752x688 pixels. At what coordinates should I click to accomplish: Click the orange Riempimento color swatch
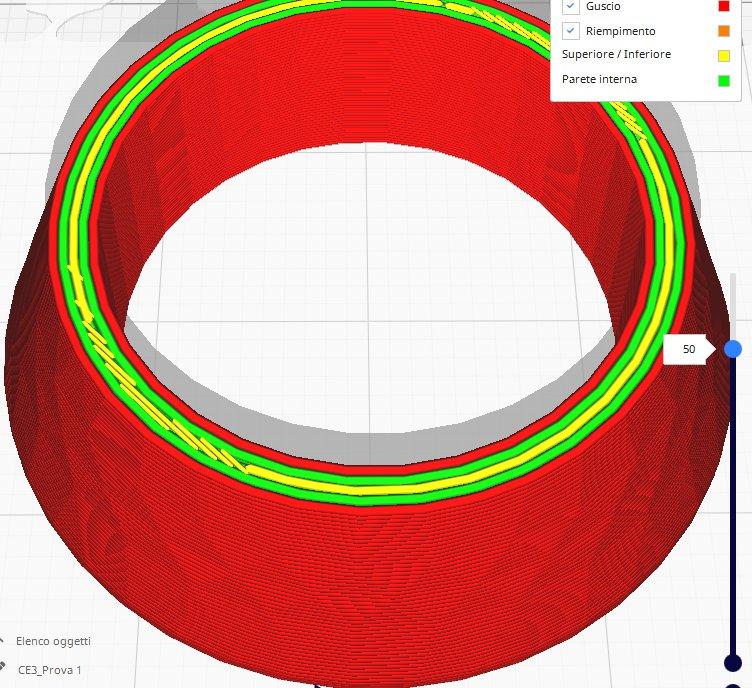tap(723, 31)
